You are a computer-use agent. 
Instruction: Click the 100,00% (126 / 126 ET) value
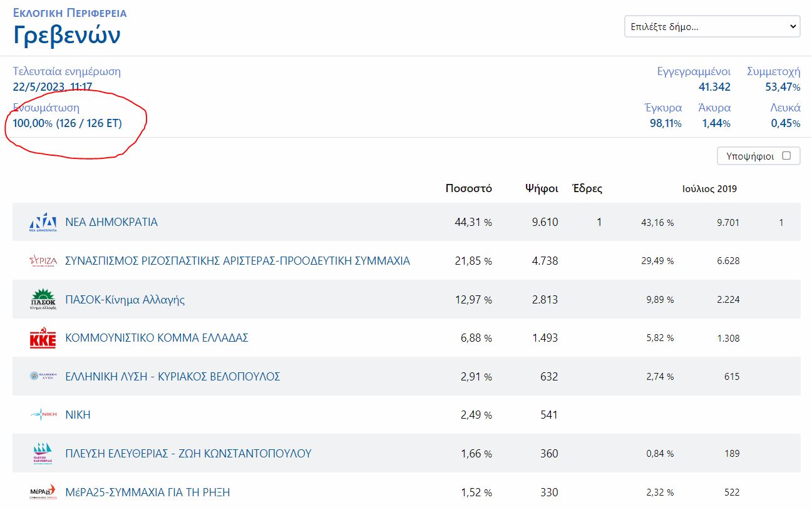67,123
